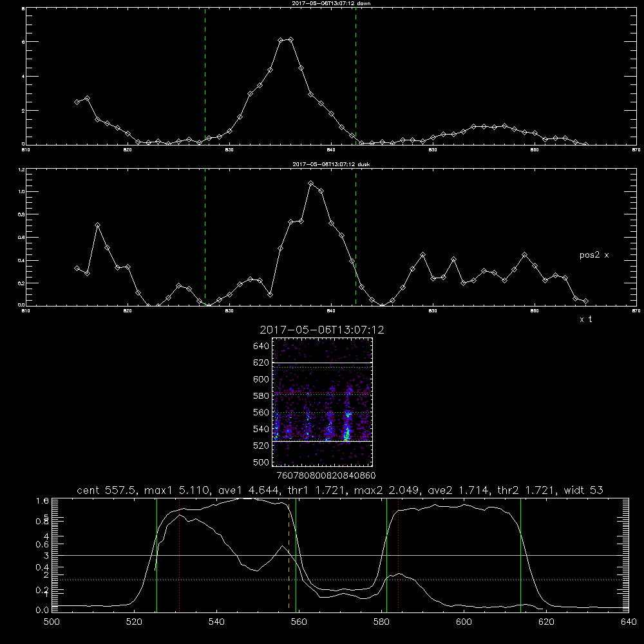Image resolution: width=644 pixels, height=644 pixels.
Task: Select the 'pos2 x' label beside the dusk plot
Action: 594,255
